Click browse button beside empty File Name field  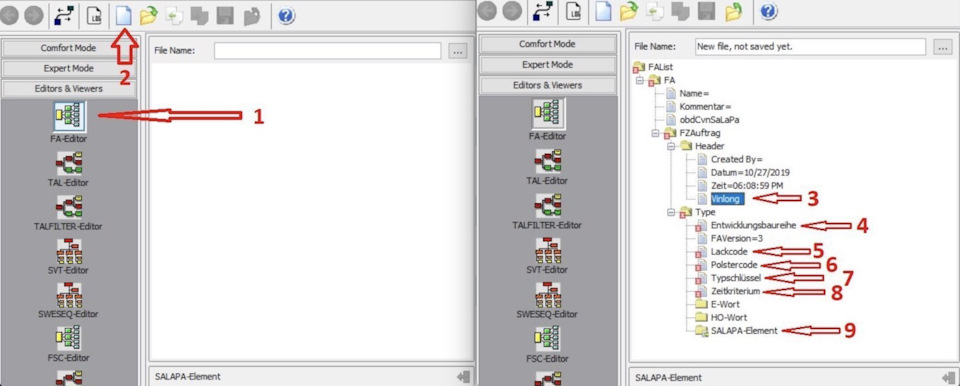coord(458,51)
